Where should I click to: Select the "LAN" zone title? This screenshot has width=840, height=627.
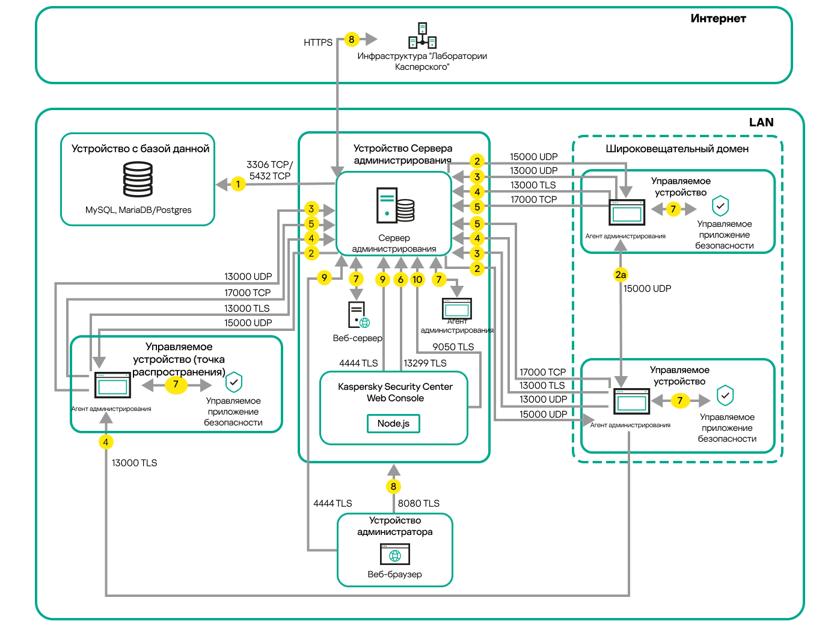tap(761, 122)
